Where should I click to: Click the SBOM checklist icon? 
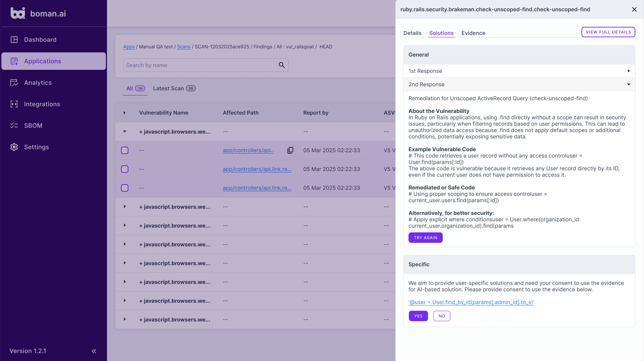(14, 126)
